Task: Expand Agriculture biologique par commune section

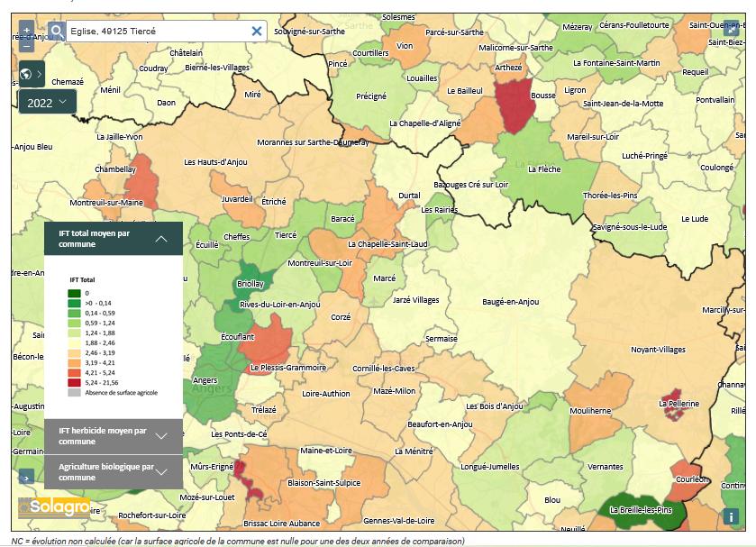Action: (161, 471)
